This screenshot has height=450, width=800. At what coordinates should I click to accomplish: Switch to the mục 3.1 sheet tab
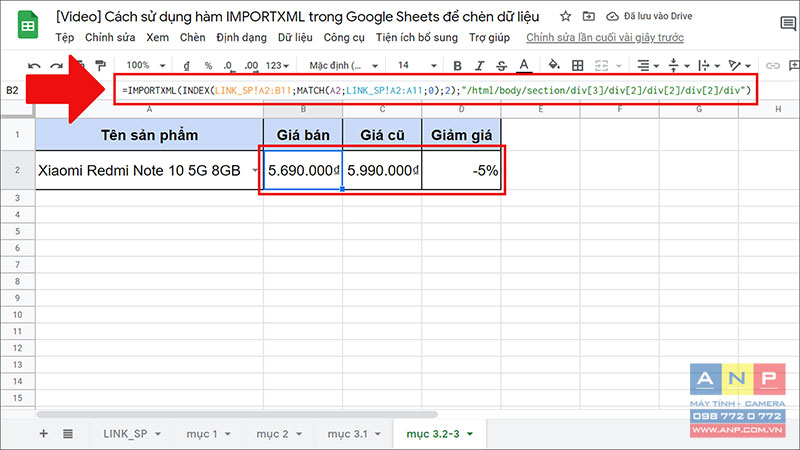coord(347,434)
